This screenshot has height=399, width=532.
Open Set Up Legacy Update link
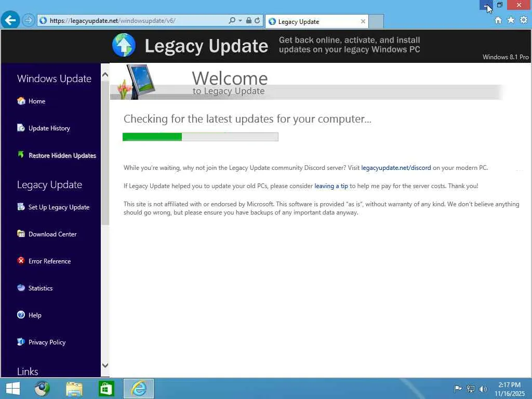[x=59, y=207]
